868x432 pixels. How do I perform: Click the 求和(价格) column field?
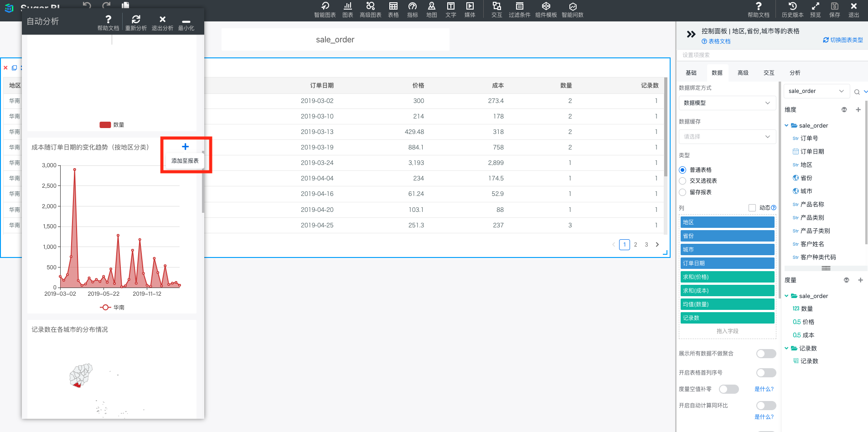click(728, 277)
